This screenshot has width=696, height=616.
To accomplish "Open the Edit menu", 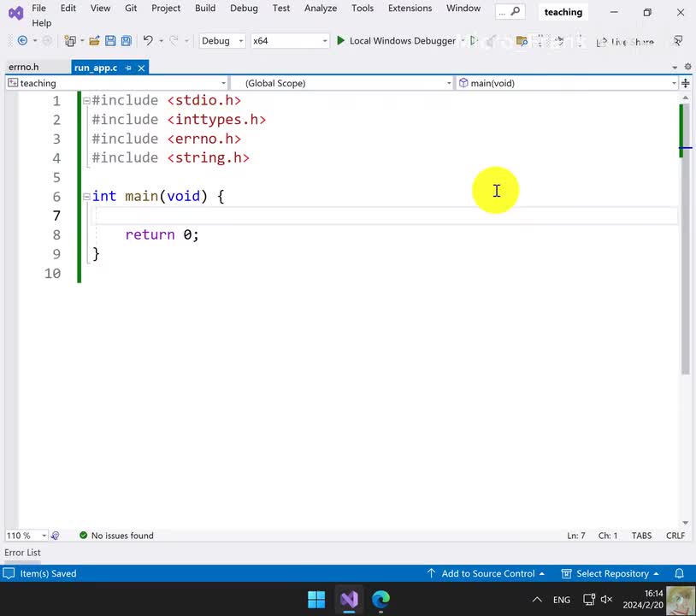I will [68, 8].
